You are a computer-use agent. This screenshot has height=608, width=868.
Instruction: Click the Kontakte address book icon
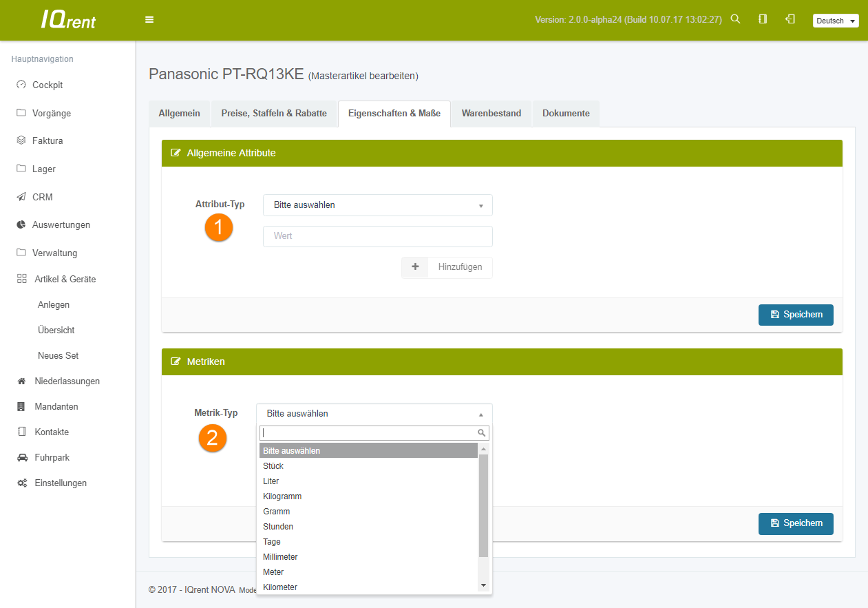coord(21,432)
